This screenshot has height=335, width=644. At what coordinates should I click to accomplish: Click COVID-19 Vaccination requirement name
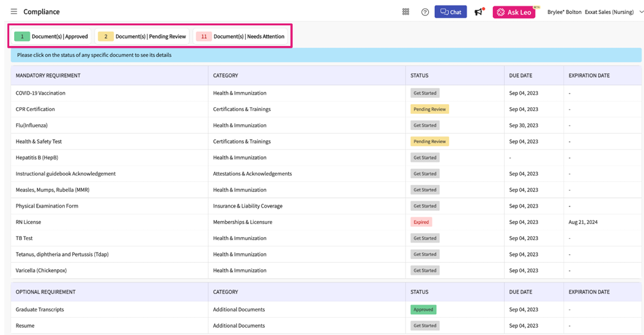pyautogui.click(x=40, y=93)
